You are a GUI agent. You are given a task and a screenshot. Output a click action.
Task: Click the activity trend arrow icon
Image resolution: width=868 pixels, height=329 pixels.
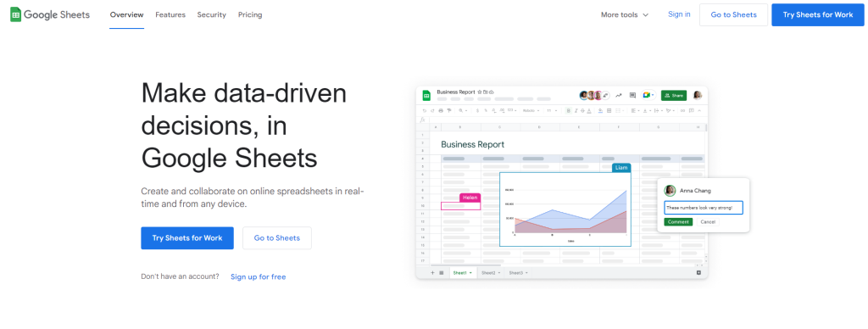point(618,95)
